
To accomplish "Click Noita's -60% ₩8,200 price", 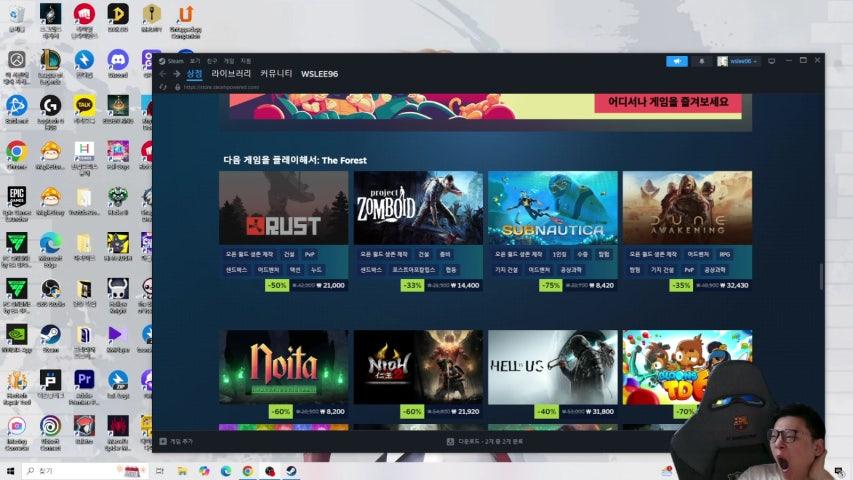I will pyautogui.click(x=308, y=411).
